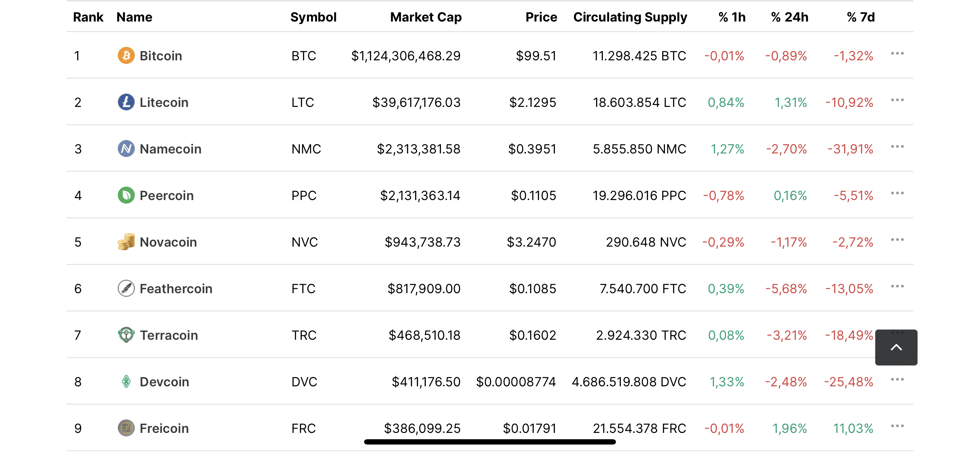Click the Terracoin logo icon

126,335
